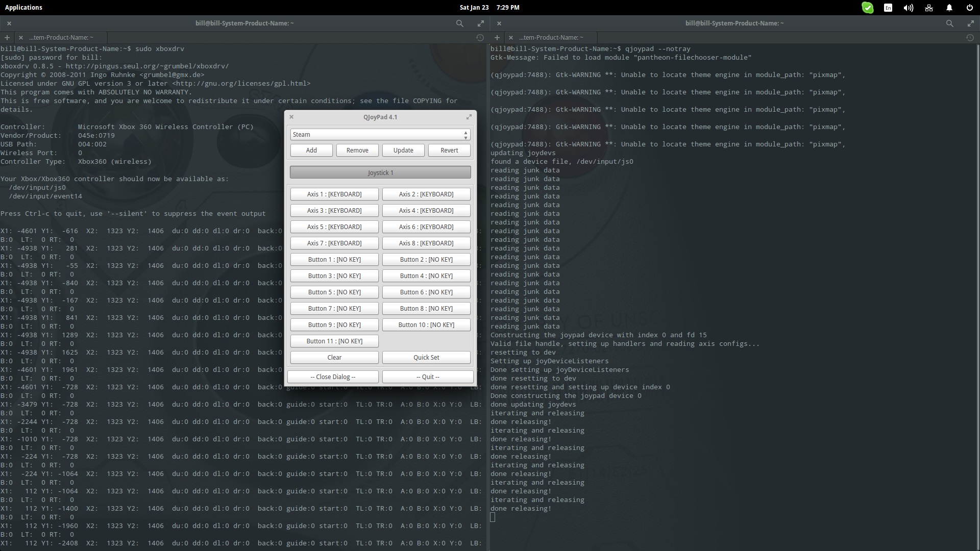Search in the left terminal window
Image resolution: width=980 pixels, height=551 pixels.
459,23
